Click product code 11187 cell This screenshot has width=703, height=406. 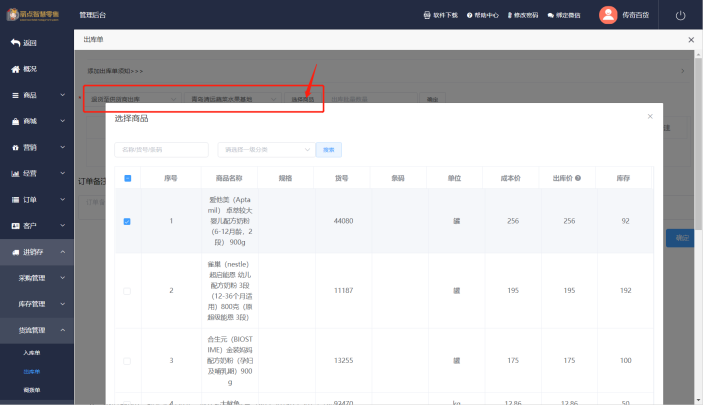pyautogui.click(x=343, y=290)
